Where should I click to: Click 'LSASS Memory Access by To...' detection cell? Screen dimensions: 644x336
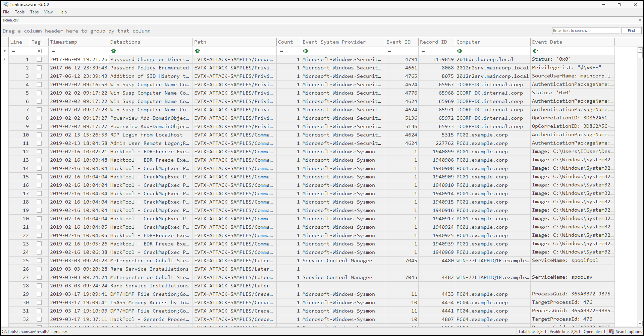[x=151, y=302]
